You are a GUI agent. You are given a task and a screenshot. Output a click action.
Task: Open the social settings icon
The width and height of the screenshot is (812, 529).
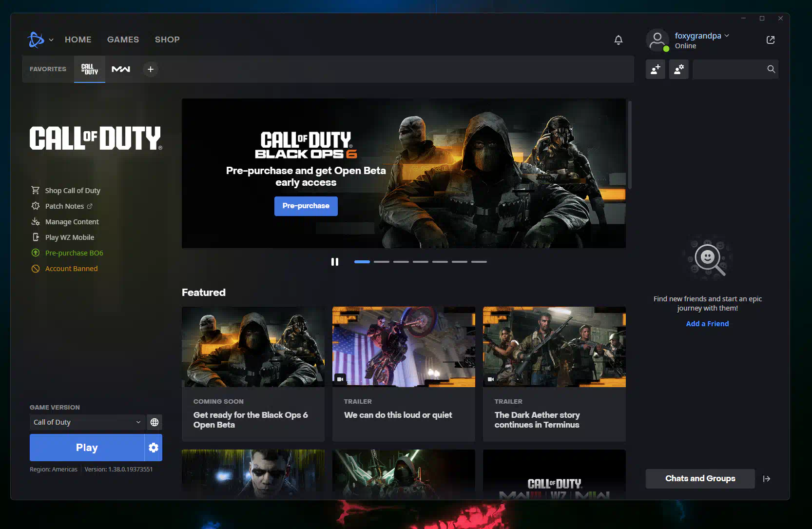[x=678, y=69]
